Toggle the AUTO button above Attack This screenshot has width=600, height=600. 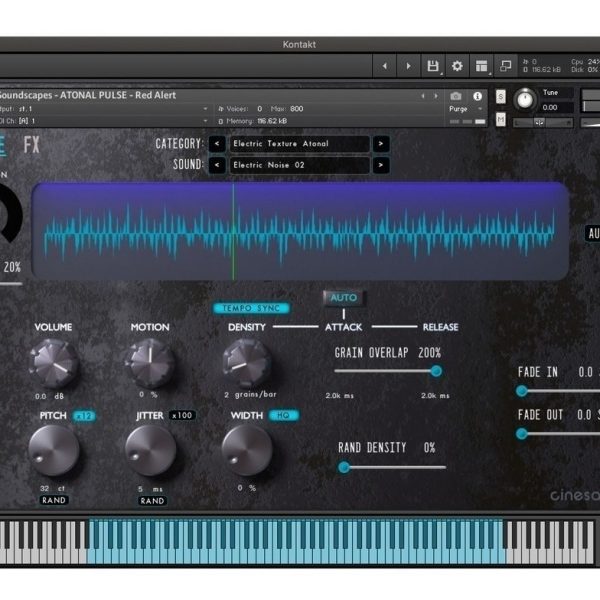pyautogui.click(x=344, y=298)
